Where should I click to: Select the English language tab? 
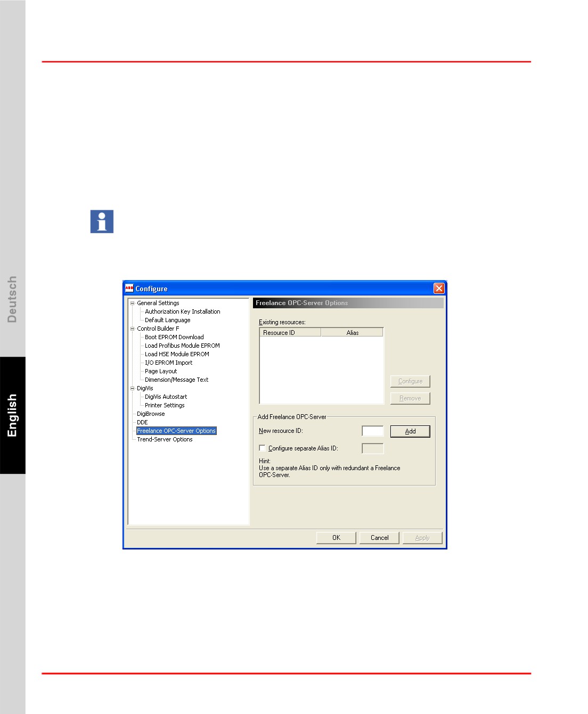(12, 415)
